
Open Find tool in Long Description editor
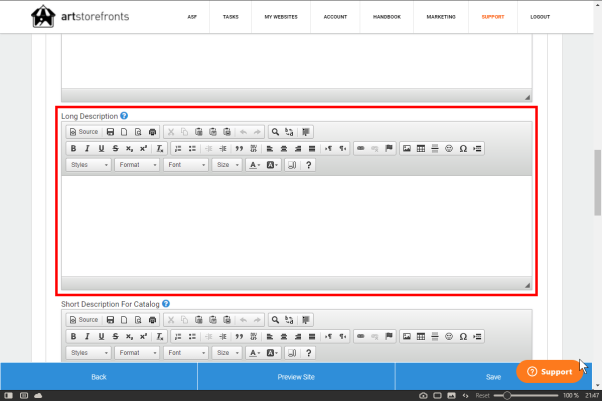[275, 131]
